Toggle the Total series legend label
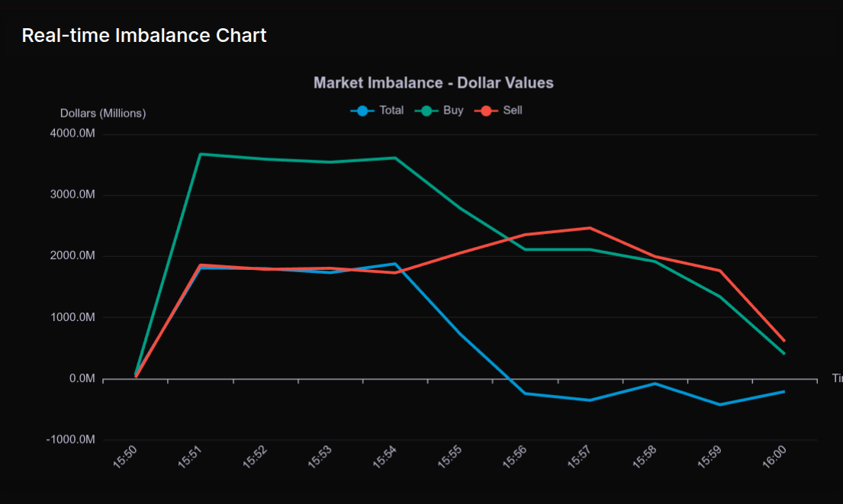Image resolution: width=843 pixels, height=504 pixels. tap(391, 111)
